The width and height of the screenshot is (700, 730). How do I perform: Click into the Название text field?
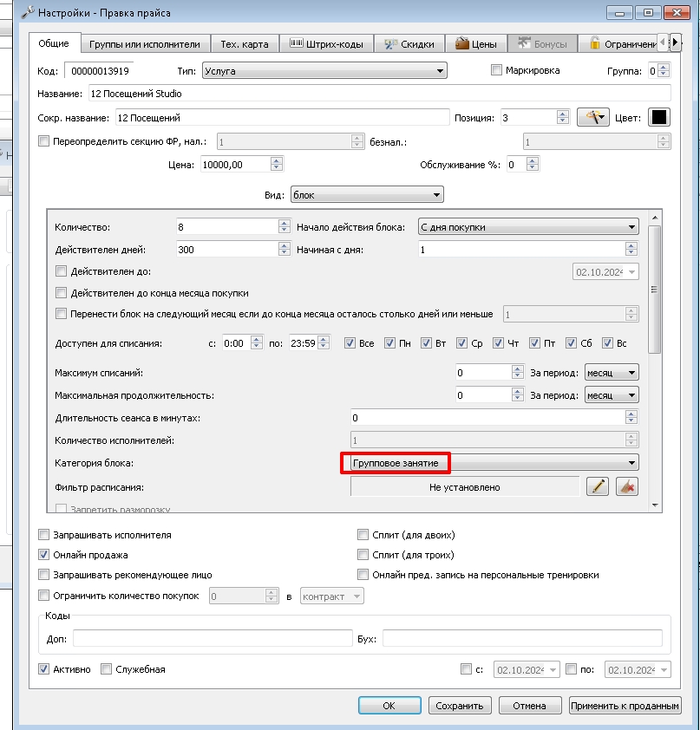[379, 93]
